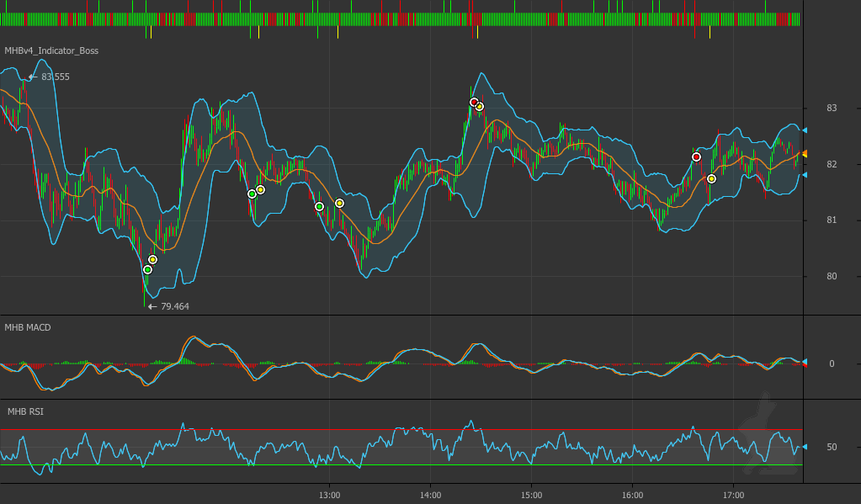Viewport: 861px width, 504px height.
Task: Click the orange moving-average price axis arrow
Action: [x=805, y=154]
